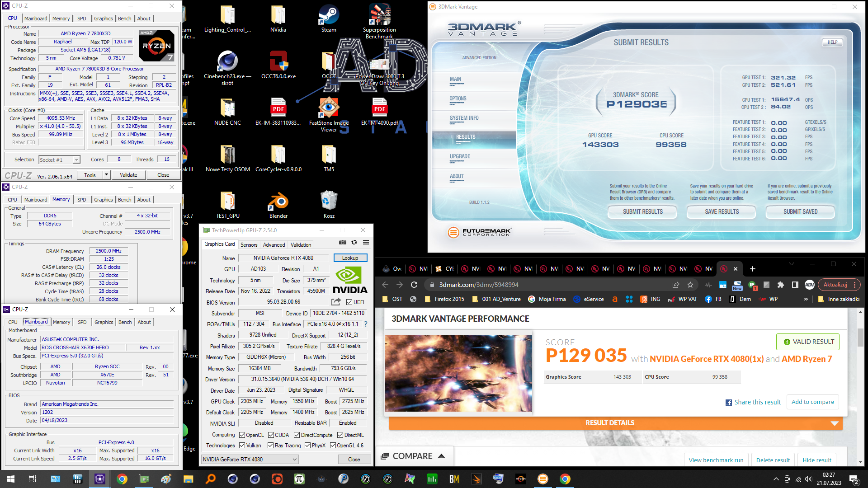The height and width of the screenshot is (488, 868).
Task: Click Share this result link
Action: point(753,402)
